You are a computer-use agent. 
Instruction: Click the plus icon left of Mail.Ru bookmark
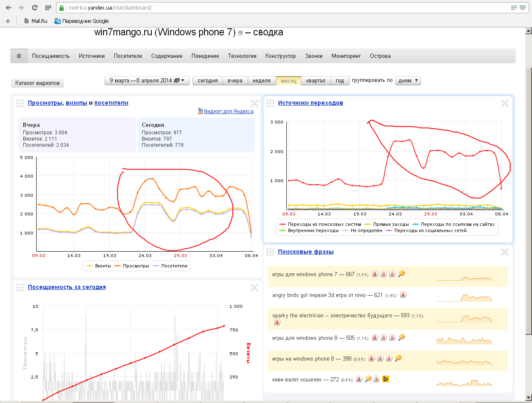(7, 21)
